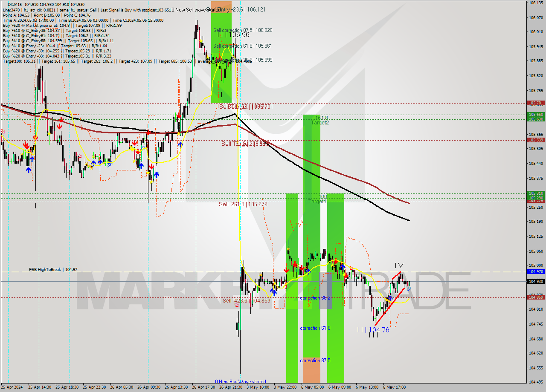The height and width of the screenshot is (392, 546).
Task: Select the 'correction 61.8' blue label
Action: pos(315,328)
